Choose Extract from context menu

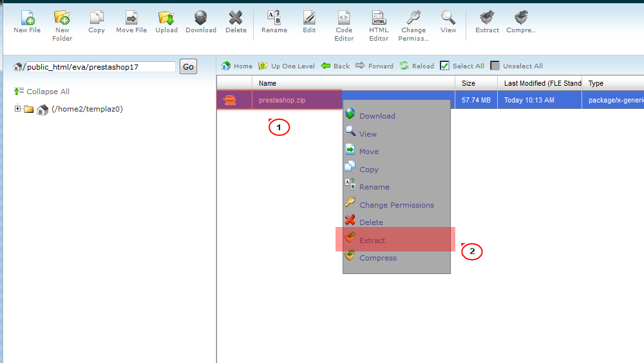[x=372, y=240]
